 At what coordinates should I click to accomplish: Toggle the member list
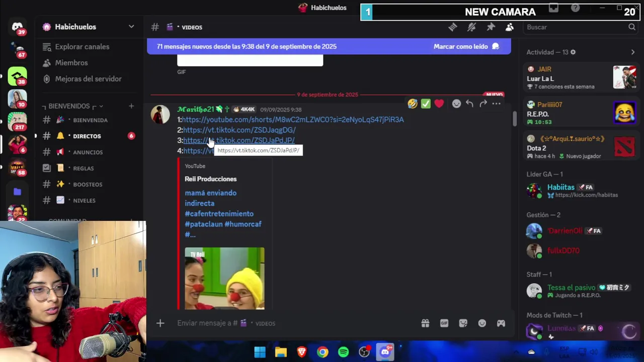[510, 27]
